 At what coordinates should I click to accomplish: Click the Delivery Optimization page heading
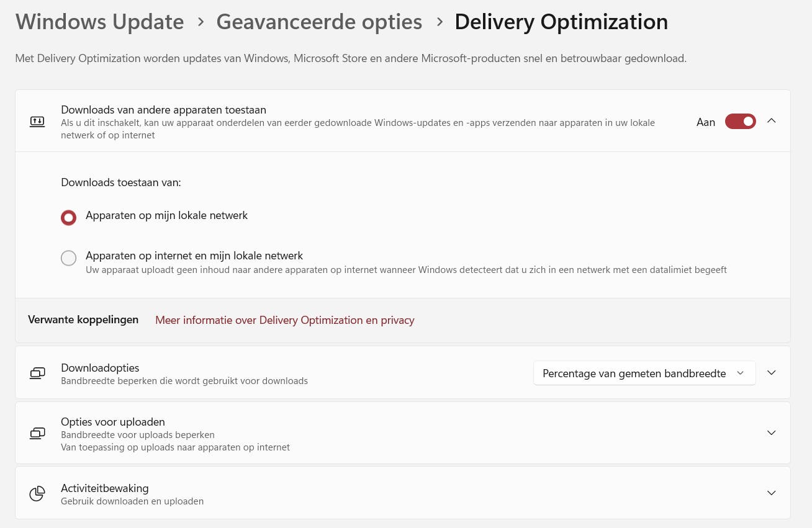[x=561, y=22]
